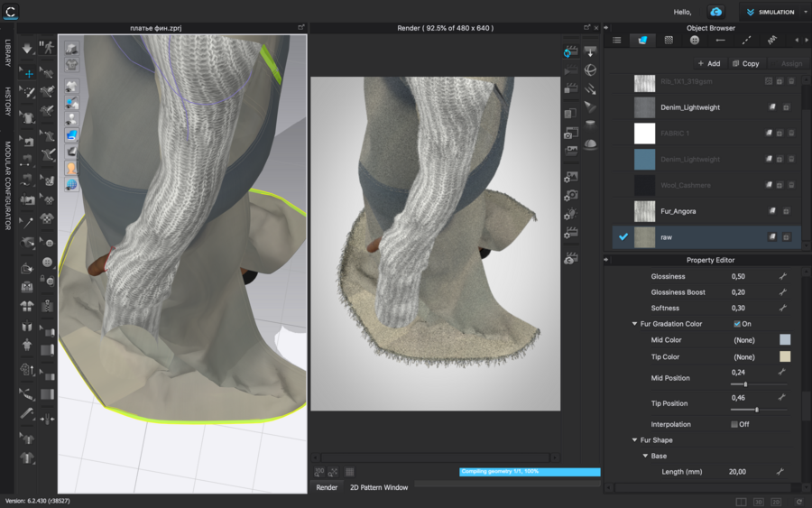Open the Button tab in Object Browser
The image size is (812, 508).
[x=695, y=40]
